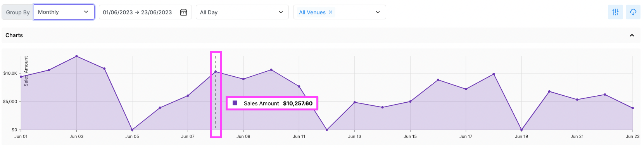
Task: Click the $10.0K y-axis label
Action: coord(10,73)
